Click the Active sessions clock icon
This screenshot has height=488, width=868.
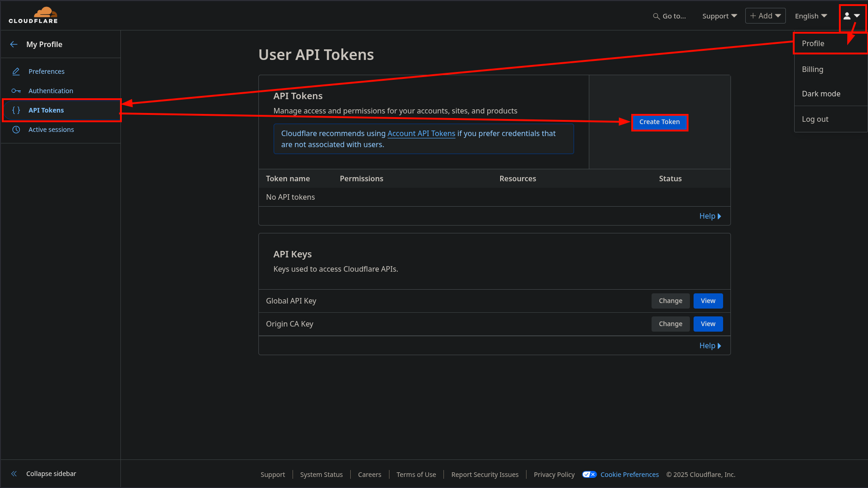coord(16,130)
